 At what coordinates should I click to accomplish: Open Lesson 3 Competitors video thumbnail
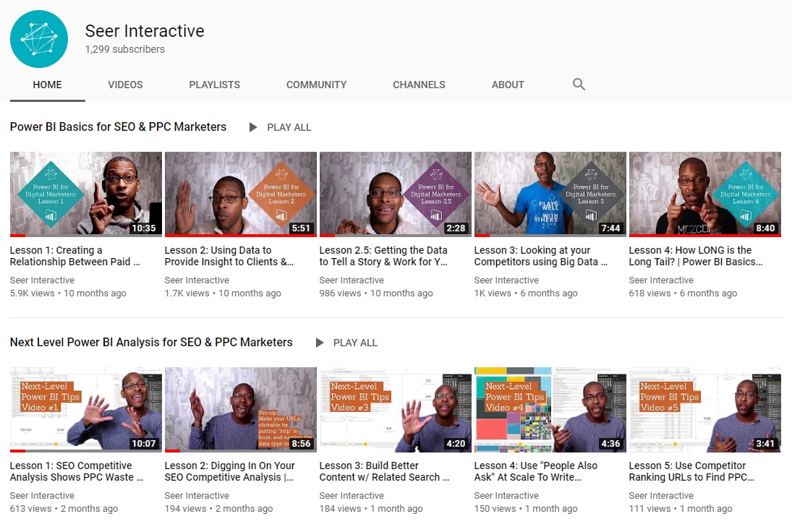(550, 193)
